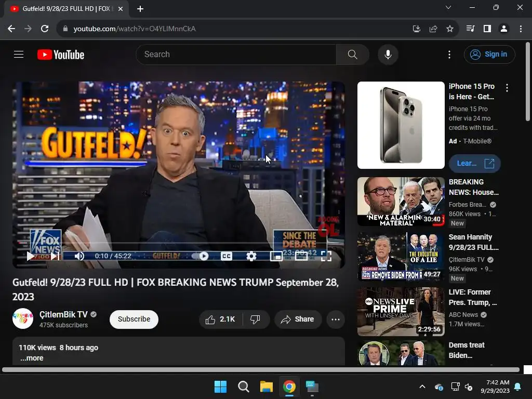Screen dimensions: 532x399
Task: Open the LIVE: Former Pres. Trump title
Action: (473, 297)
